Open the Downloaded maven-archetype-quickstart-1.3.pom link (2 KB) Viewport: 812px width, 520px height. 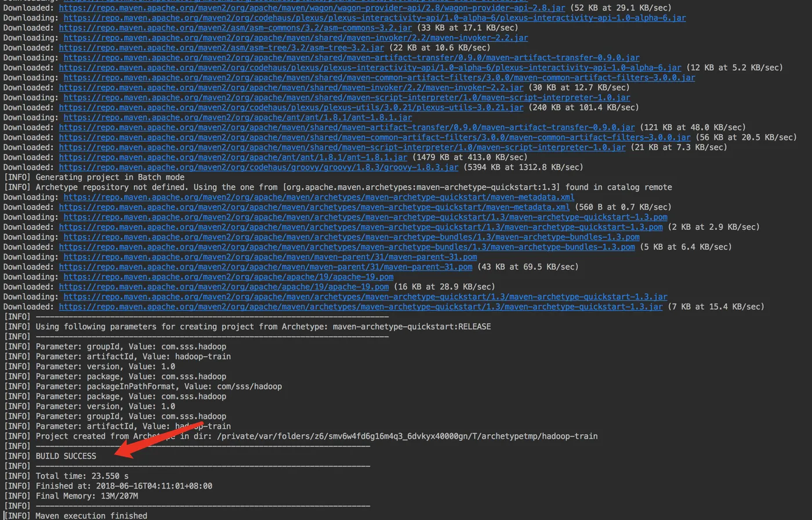tap(361, 227)
